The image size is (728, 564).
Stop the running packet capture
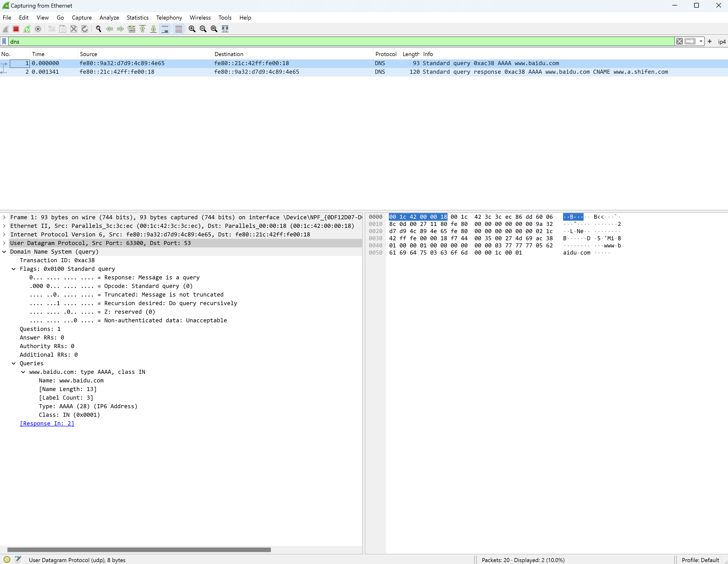click(16, 29)
